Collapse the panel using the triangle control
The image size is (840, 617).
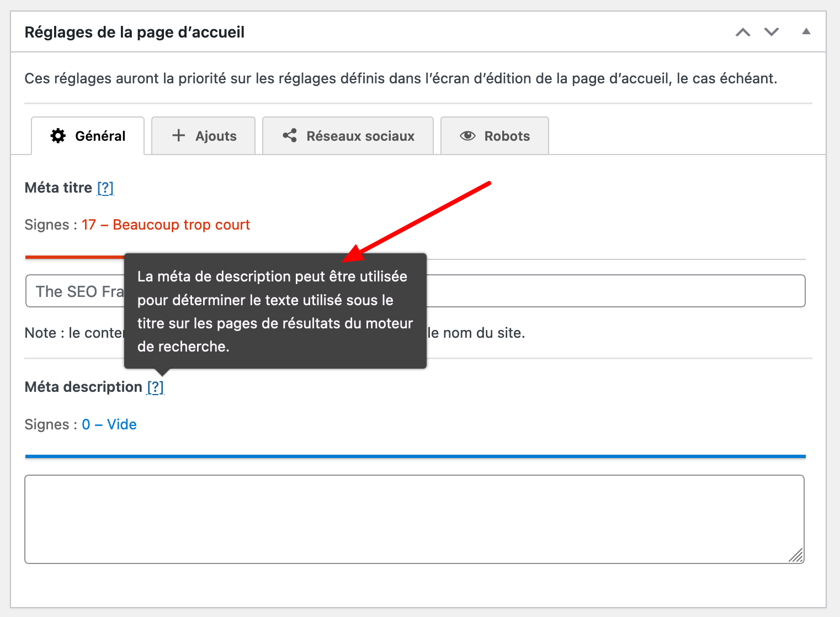(x=806, y=32)
